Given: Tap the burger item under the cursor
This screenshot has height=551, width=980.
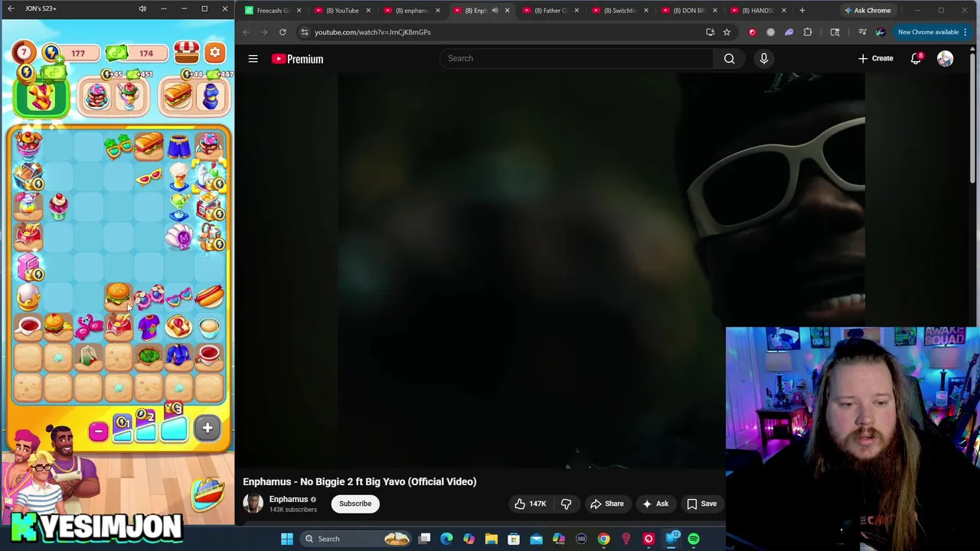Looking at the screenshot, I should (117, 295).
